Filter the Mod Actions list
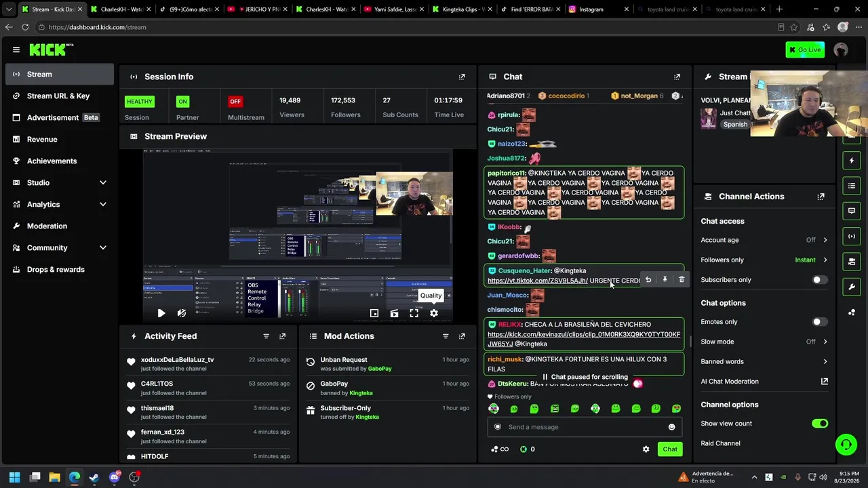 tap(446, 336)
